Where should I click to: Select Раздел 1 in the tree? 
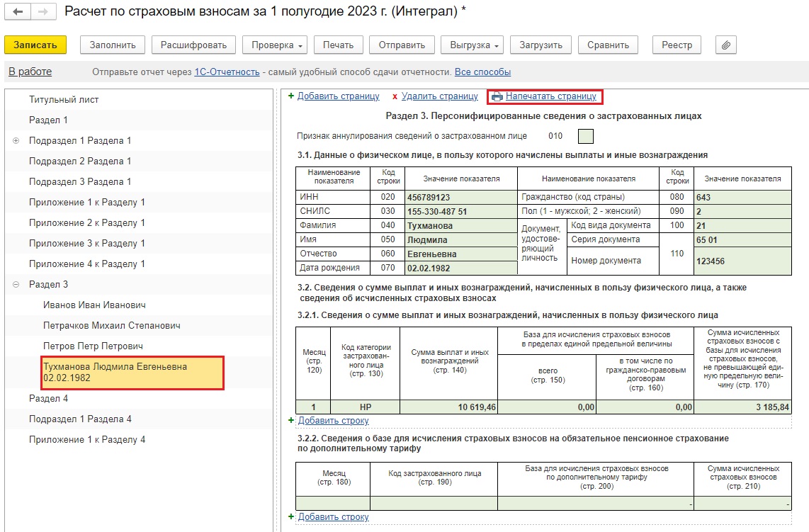tap(48, 120)
